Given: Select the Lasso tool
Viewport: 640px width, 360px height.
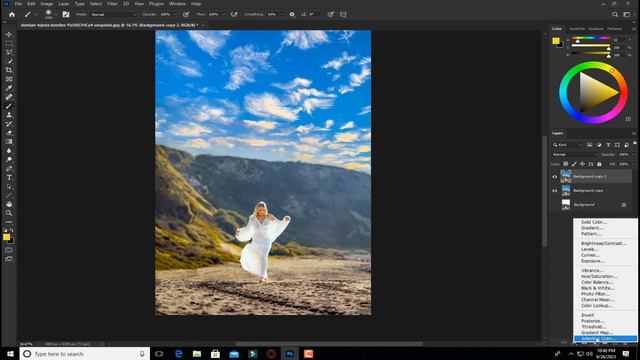Looking at the screenshot, I should 9,52.
